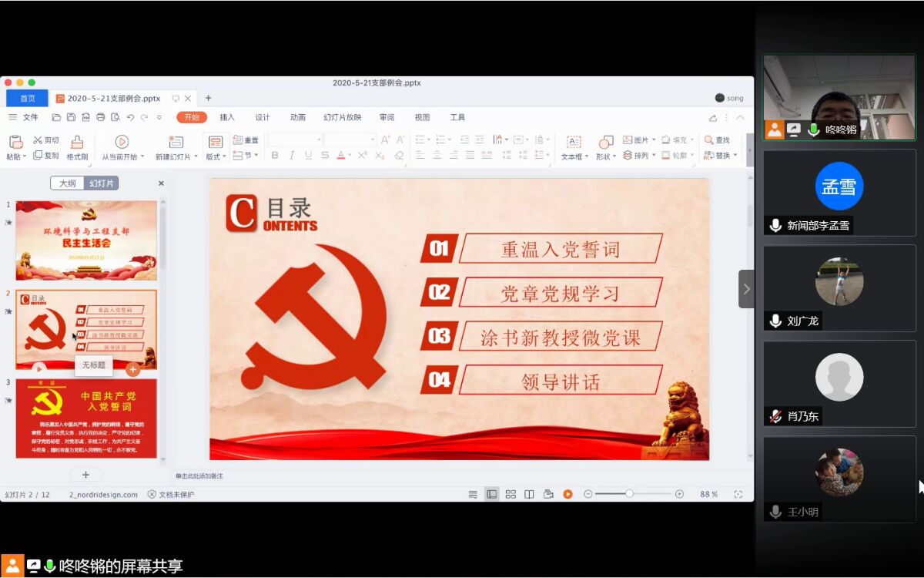Insert a Text Box (文本框) icon
Viewport: 924px width, 578px height.
(x=574, y=142)
